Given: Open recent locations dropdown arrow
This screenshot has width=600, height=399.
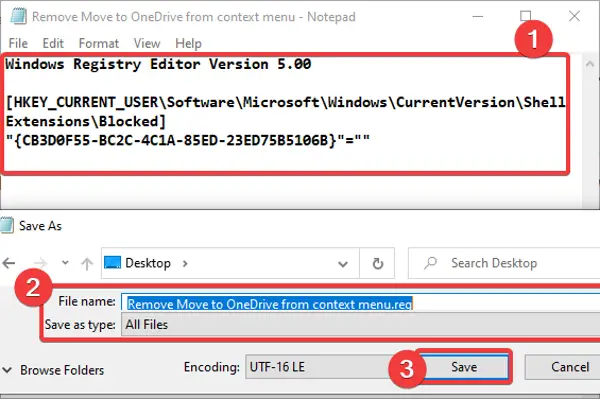Looking at the screenshot, I should coord(65,263).
